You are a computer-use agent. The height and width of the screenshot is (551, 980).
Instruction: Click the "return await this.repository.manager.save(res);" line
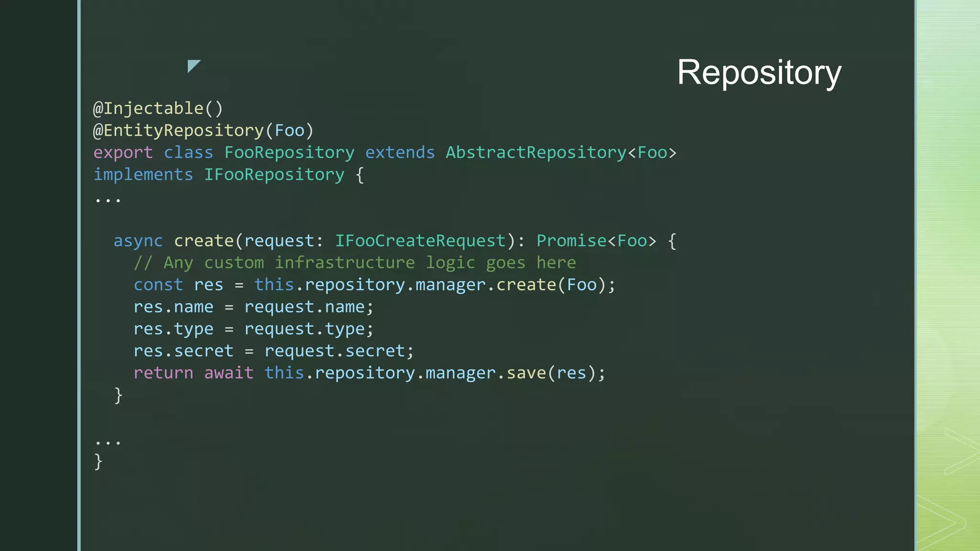tap(369, 373)
